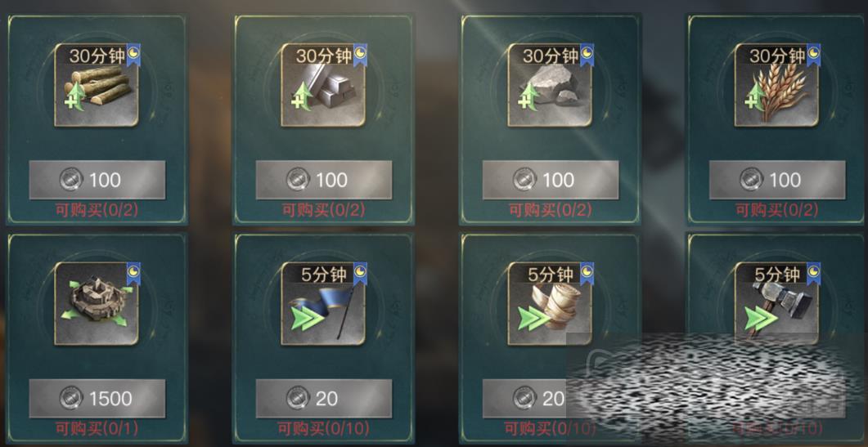The width and height of the screenshot is (868, 447).
Task: Buy flag speedup for 20 silver
Action: [x=324, y=398]
